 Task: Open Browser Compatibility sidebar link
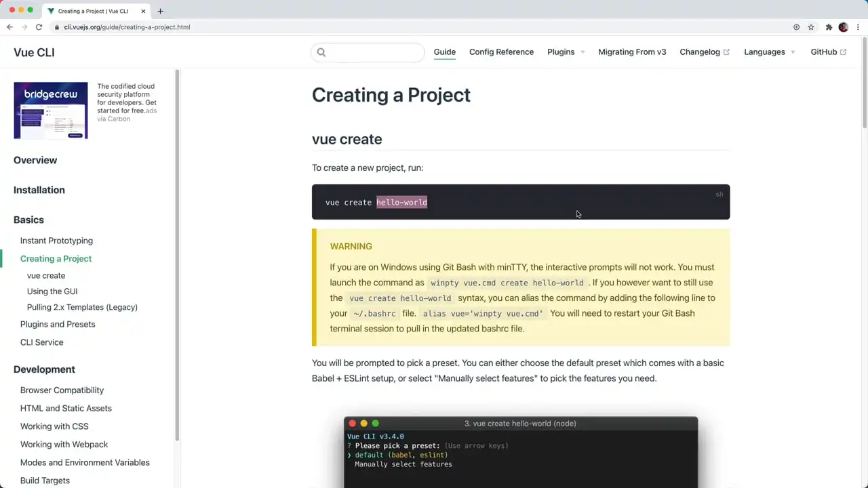(x=62, y=390)
